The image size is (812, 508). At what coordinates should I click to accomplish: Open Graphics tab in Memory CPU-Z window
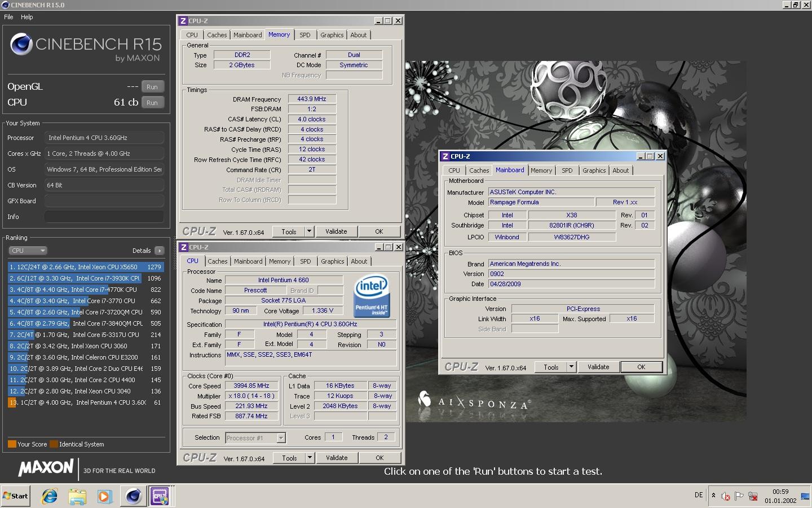[332, 35]
